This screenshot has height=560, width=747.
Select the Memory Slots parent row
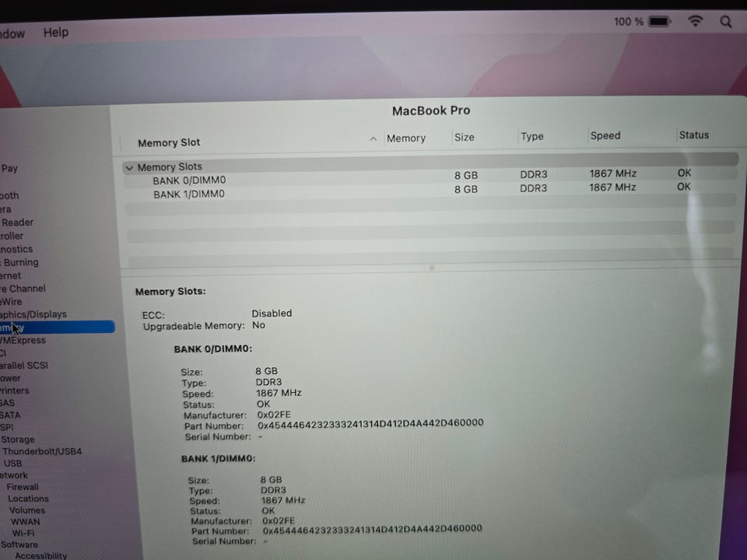[429, 164]
